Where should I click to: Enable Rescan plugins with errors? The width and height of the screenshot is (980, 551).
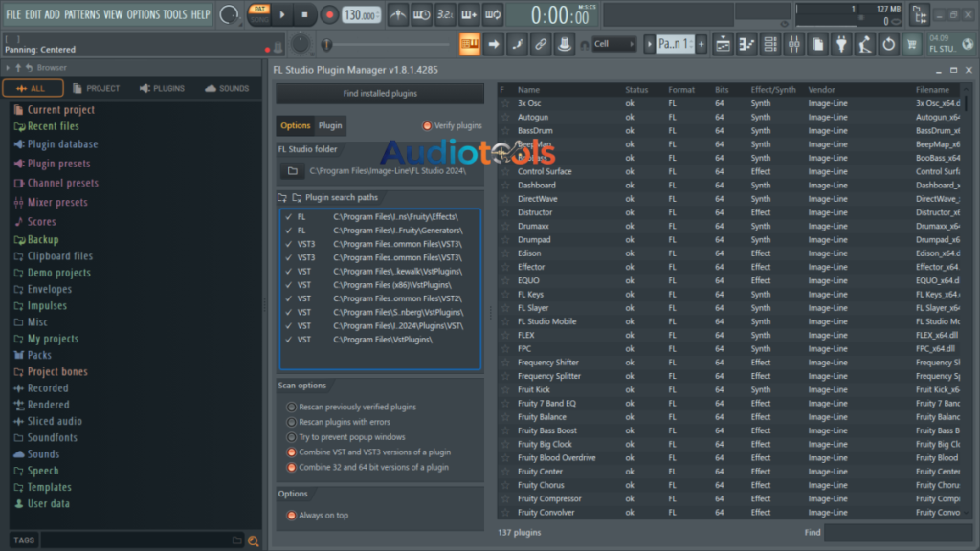tap(292, 422)
